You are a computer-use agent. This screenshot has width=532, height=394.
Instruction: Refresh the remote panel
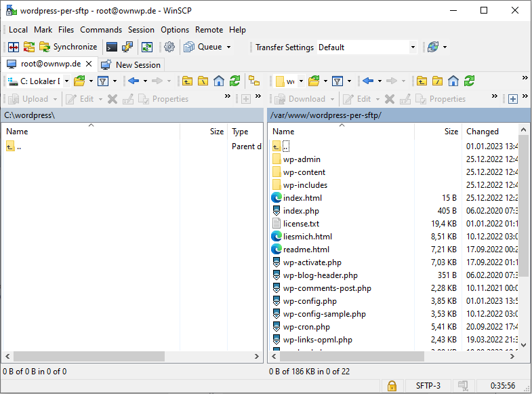[x=469, y=81]
